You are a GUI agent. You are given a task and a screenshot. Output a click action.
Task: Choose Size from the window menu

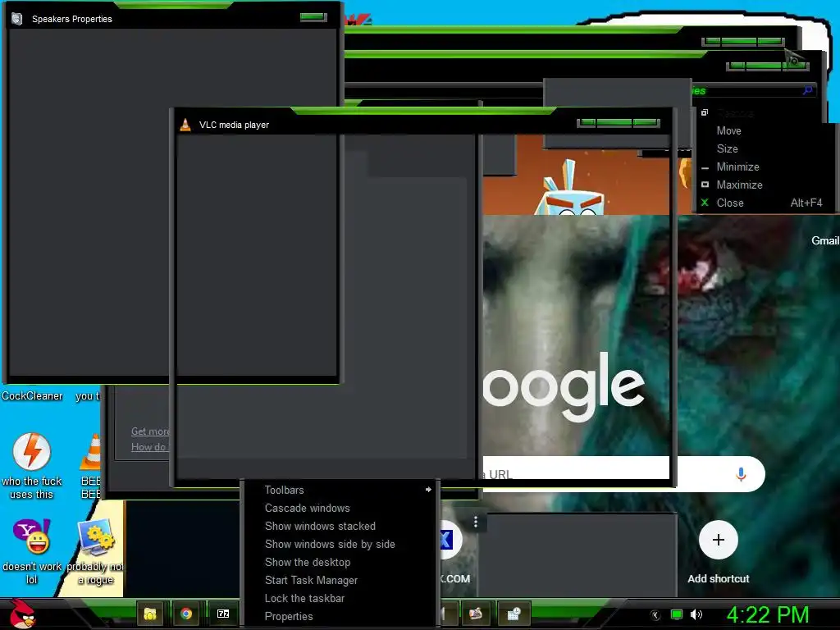(728, 149)
